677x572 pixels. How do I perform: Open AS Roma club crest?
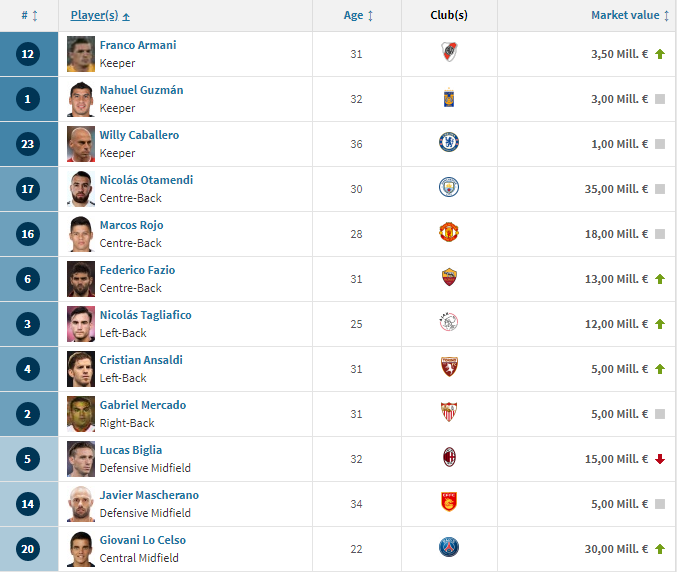pyautogui.click(x=449, y=277)
